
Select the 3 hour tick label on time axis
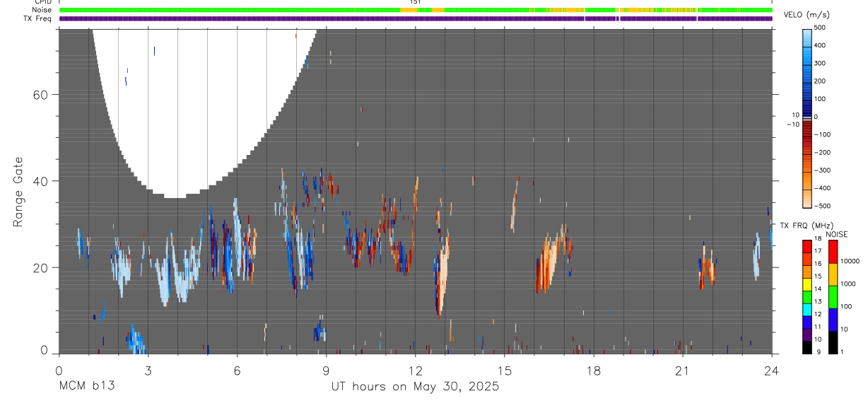click(148, 370)
